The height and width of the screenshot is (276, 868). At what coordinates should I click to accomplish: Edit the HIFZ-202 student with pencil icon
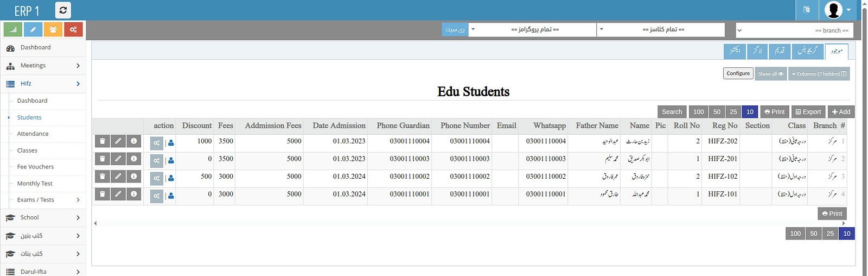(x=118, y=141)
